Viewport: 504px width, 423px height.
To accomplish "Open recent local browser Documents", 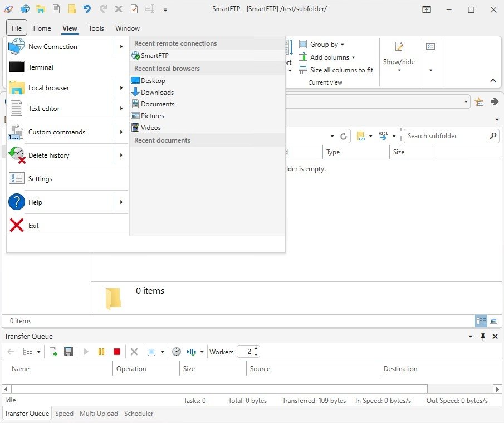I will point(207,104).
